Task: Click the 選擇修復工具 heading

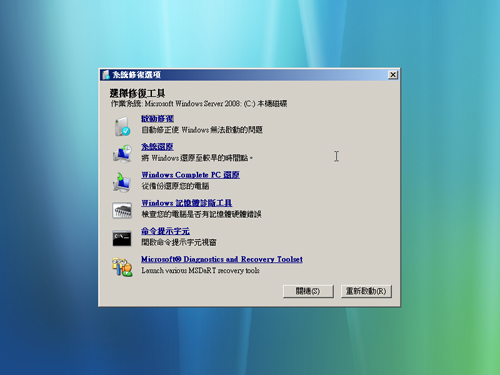Action: coord(137,93)
